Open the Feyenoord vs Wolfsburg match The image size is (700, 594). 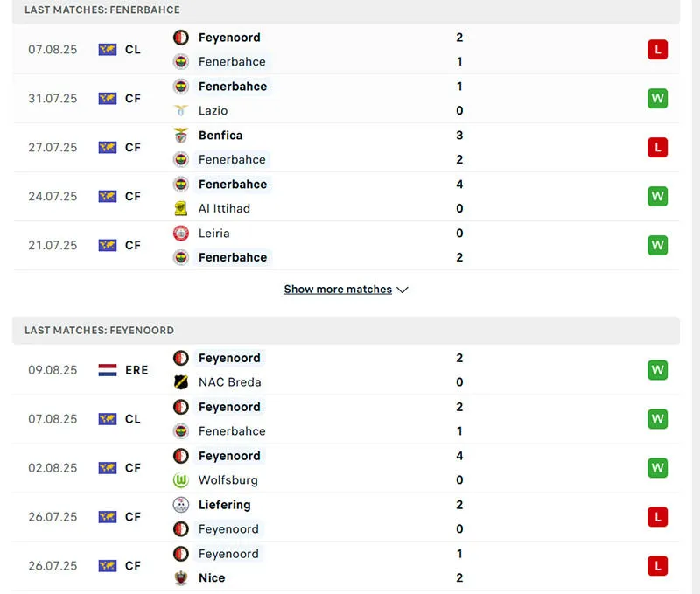tap(350, 468)
